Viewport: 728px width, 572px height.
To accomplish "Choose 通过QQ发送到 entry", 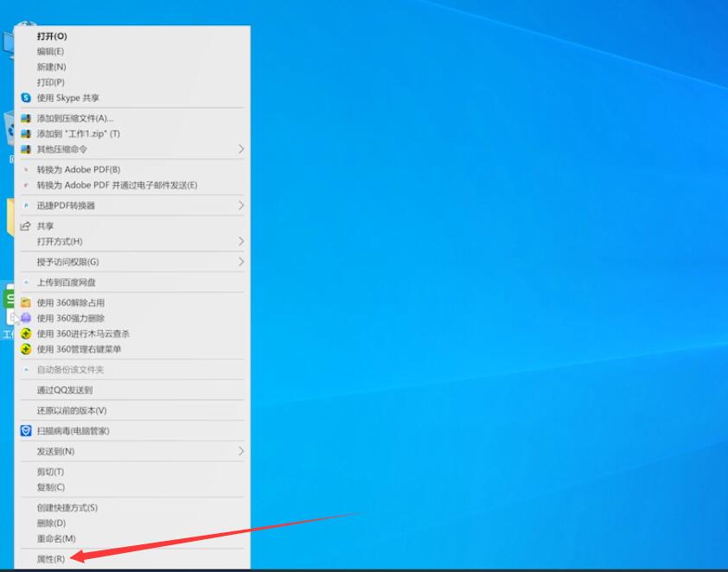I will [65, 391].
